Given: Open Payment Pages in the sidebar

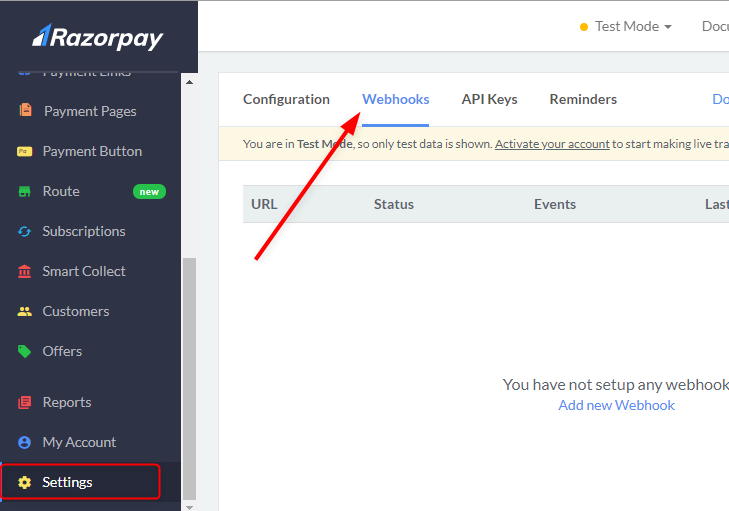Looking at the screenshot, I should pos(90,111).
